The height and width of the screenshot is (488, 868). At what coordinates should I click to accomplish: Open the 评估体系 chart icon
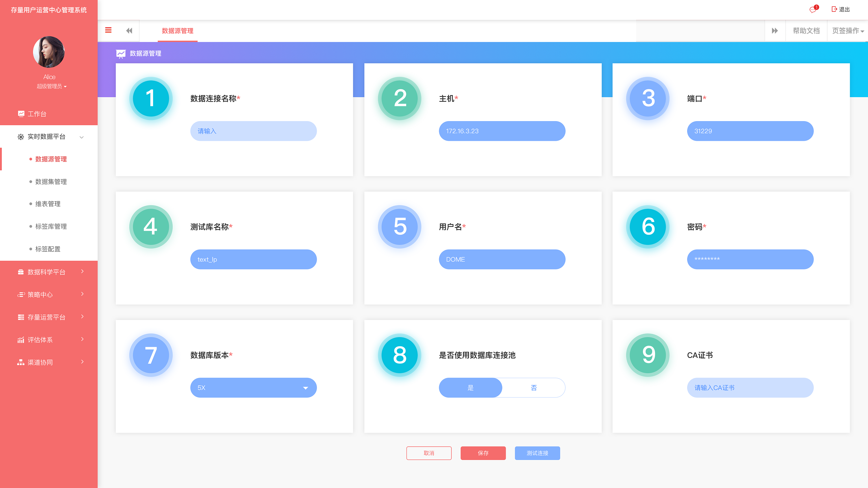click(21, 339)
